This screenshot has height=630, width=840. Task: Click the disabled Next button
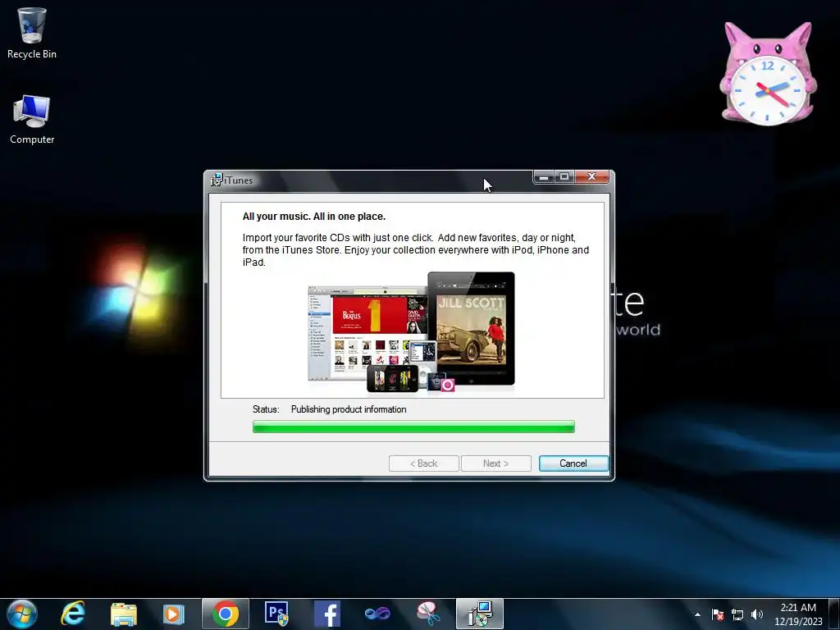point(496,463)
